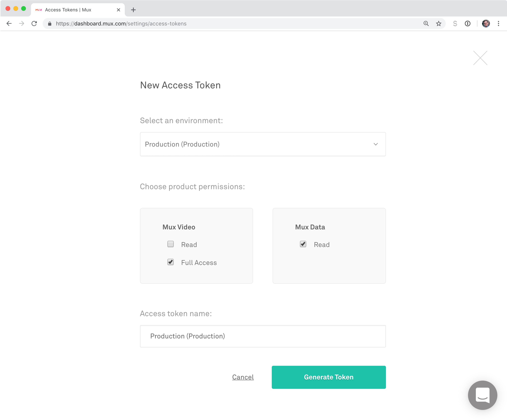Open the 1Password extension icon
Viewport: 507px width, 420px height.
[x=468, y=23]
